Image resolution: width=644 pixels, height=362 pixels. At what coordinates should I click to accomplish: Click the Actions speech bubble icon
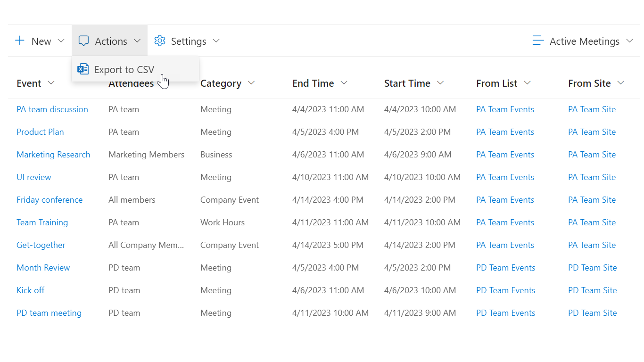click(83, 41)
